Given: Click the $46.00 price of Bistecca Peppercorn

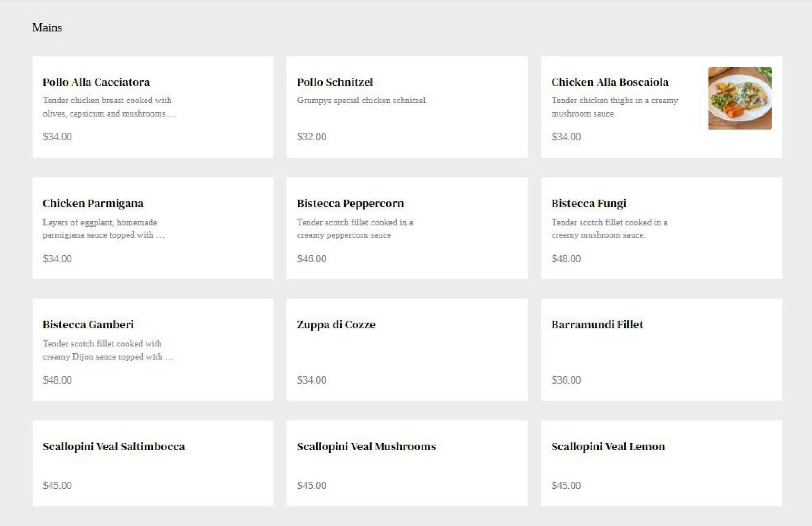Looking at the screenshot, I should [311, 259].
